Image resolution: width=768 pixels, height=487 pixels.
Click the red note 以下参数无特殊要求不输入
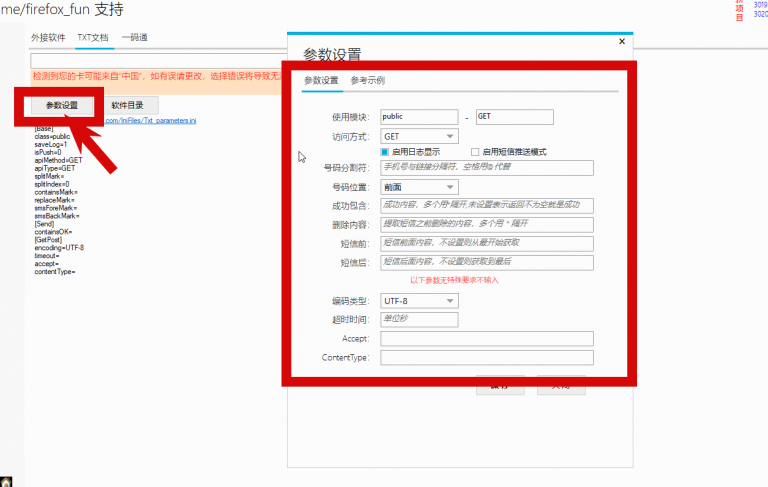454,280
